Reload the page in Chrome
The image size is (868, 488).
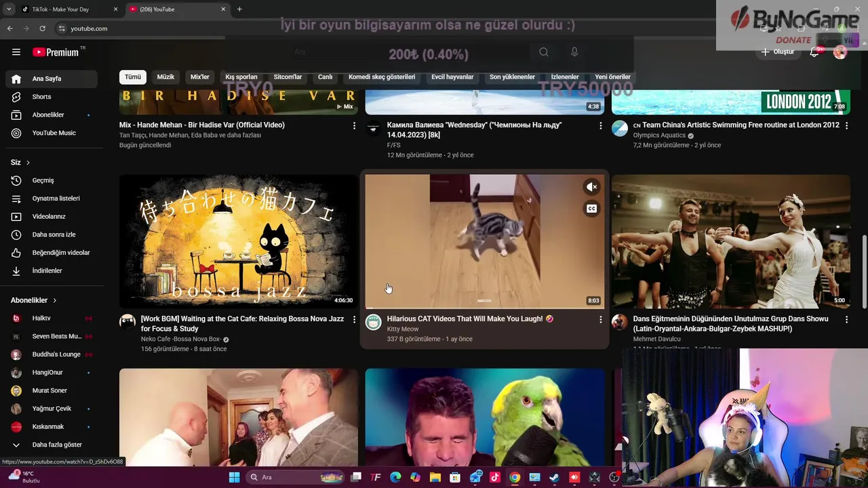tap(42, 28)
